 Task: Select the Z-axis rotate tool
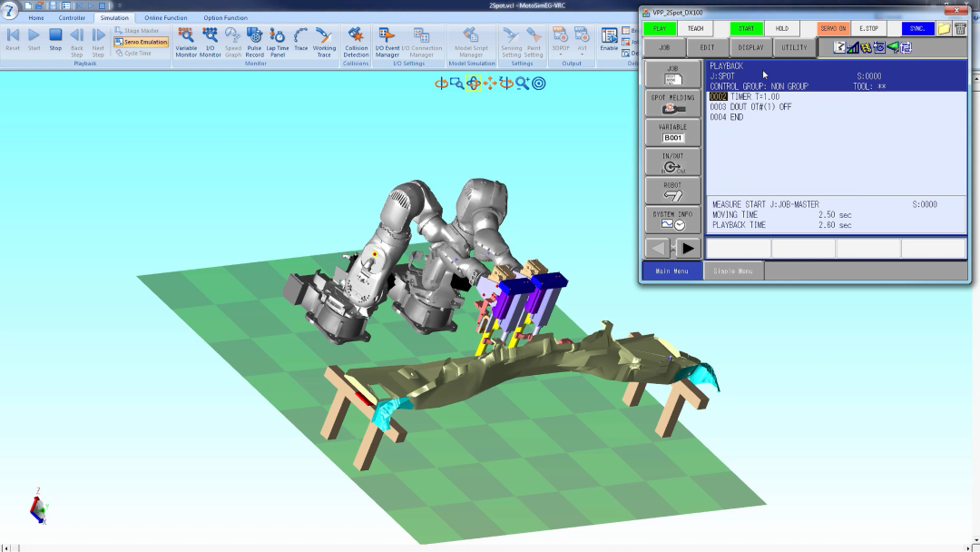[506, 84]
